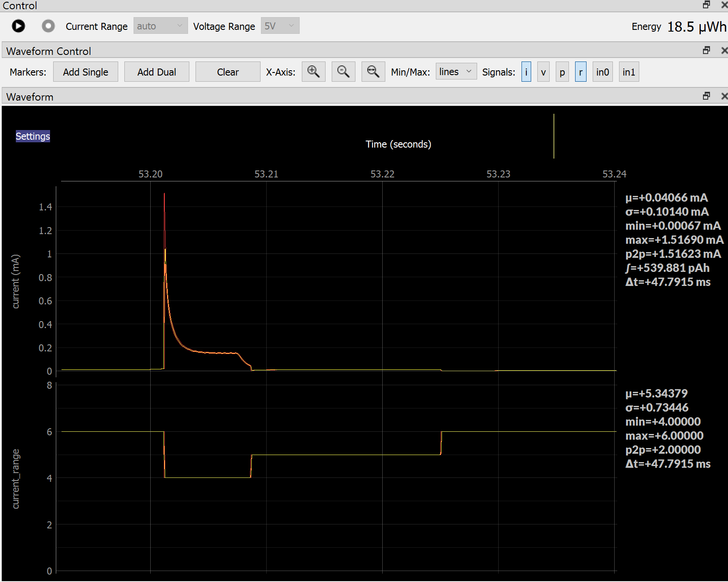
Task: Click Clear to remove markers
Action: click(x=228, y=72)
